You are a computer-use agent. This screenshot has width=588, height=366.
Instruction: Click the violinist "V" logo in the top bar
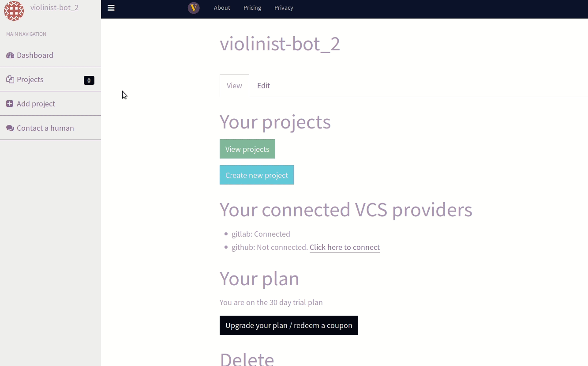click(193, 8)
